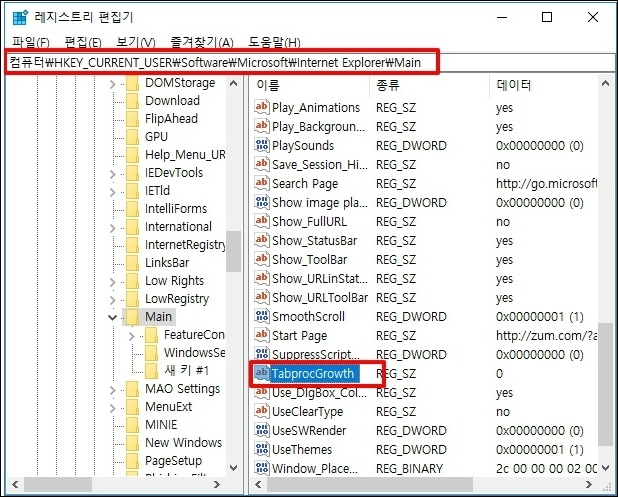Expand the International key
Image resolution: width=618 pixels, height=497 pixels.
click(113, 228)
